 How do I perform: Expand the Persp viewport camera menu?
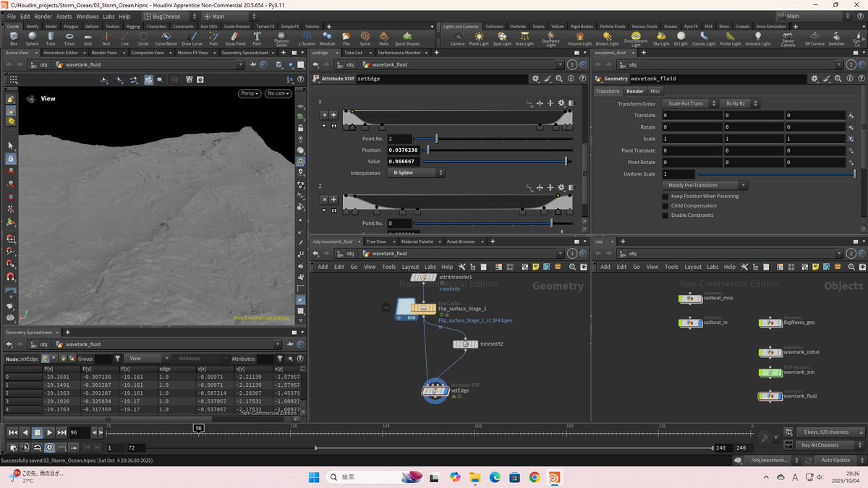250,93
